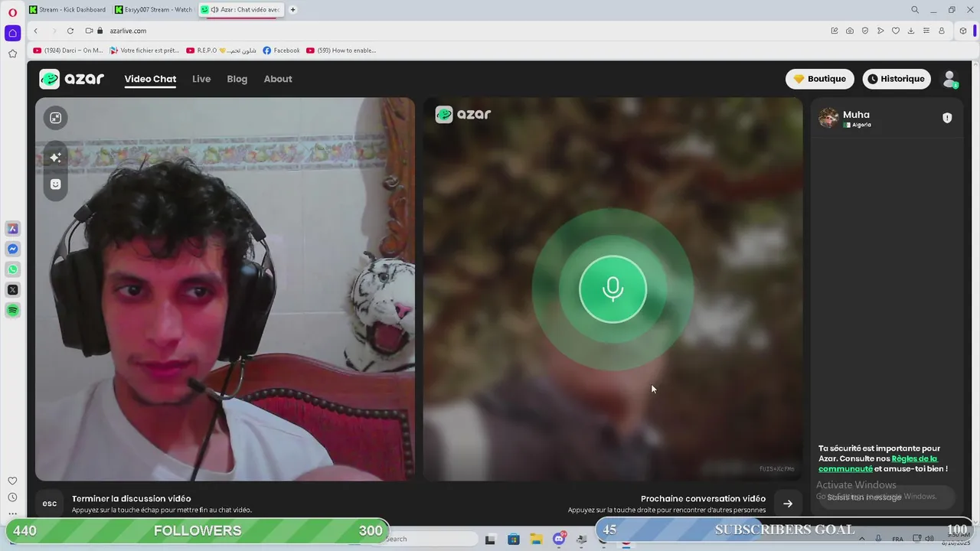980x551 pixels.
Task: Open Darci bookmark in bookmarks bar
Action: [67, 51]
